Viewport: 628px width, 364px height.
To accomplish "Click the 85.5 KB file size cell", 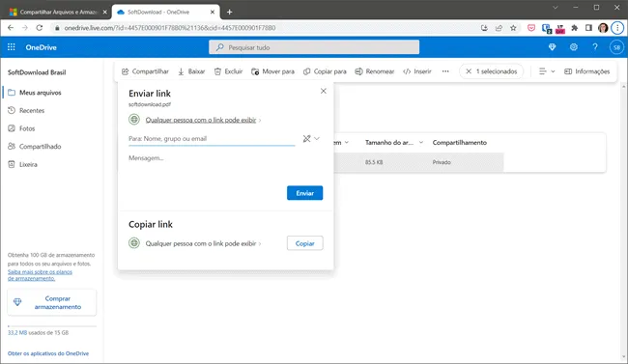I will [x=374, y=162].
